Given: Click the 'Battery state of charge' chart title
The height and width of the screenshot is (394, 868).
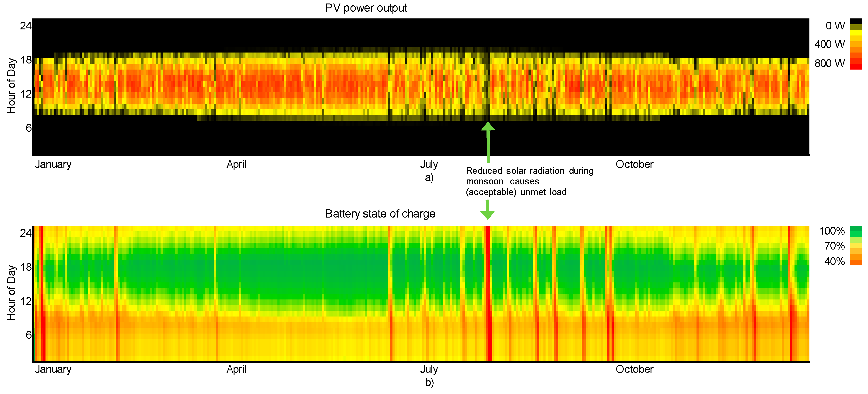Looking at the screenshot, I should pos(380,214).
